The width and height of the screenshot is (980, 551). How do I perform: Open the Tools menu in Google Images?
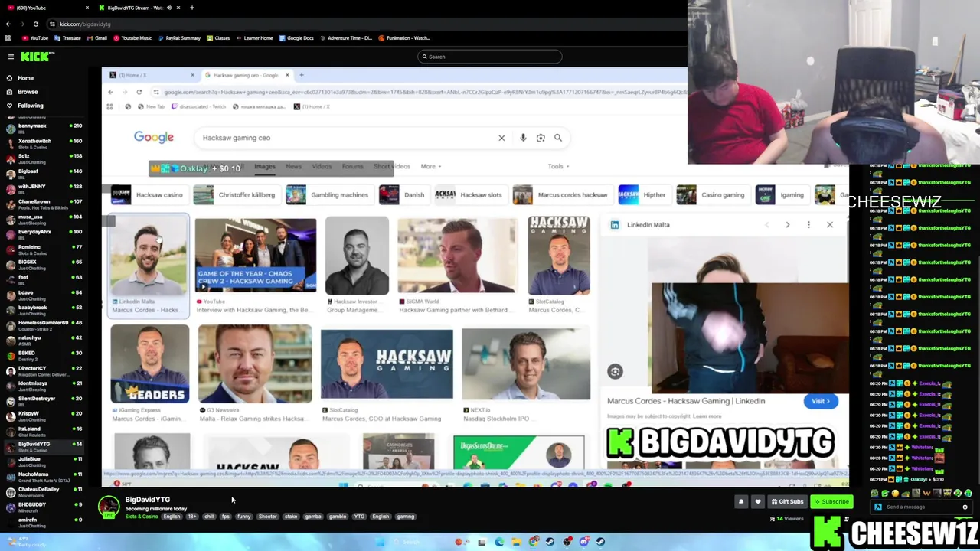point(558,166)
